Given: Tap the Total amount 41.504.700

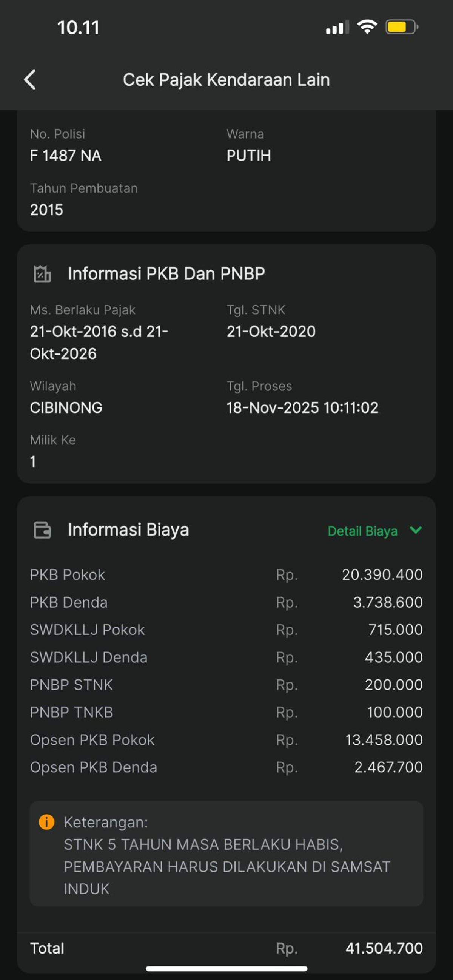Looking at the screenshot, I should pyautogui.click(x=384, y=948).
